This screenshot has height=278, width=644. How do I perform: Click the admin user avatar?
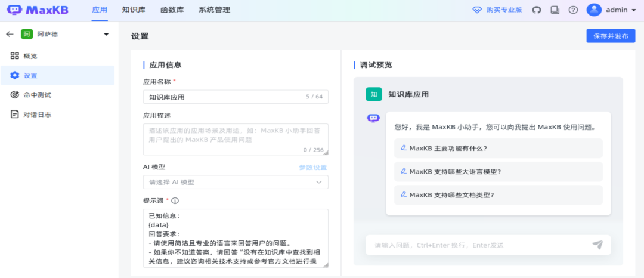point(594,10)
